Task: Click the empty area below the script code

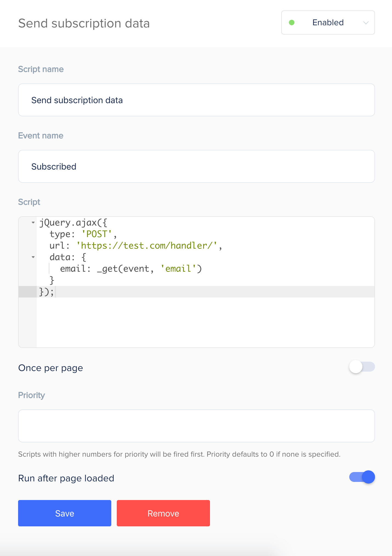Action: point(206,322)
